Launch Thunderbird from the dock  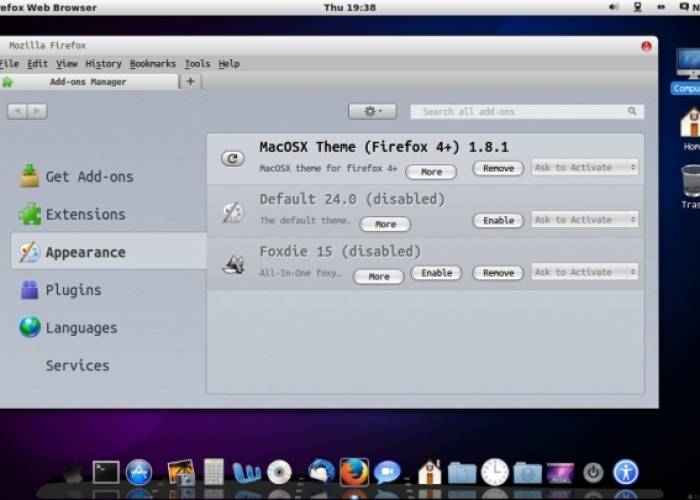click(321, 472)
